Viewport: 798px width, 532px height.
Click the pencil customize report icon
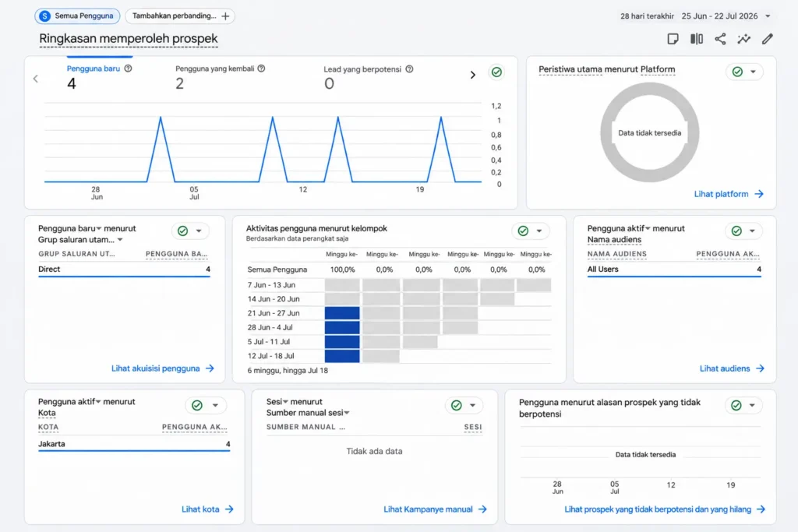pyautogui.click(x=768, y=39)
